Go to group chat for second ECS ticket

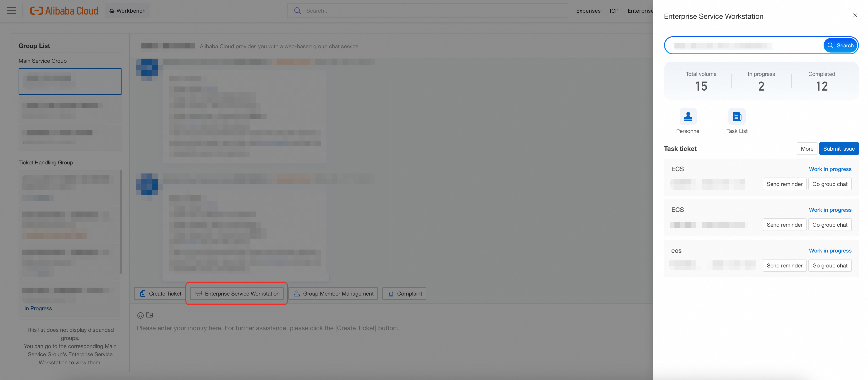click(830, 225)
